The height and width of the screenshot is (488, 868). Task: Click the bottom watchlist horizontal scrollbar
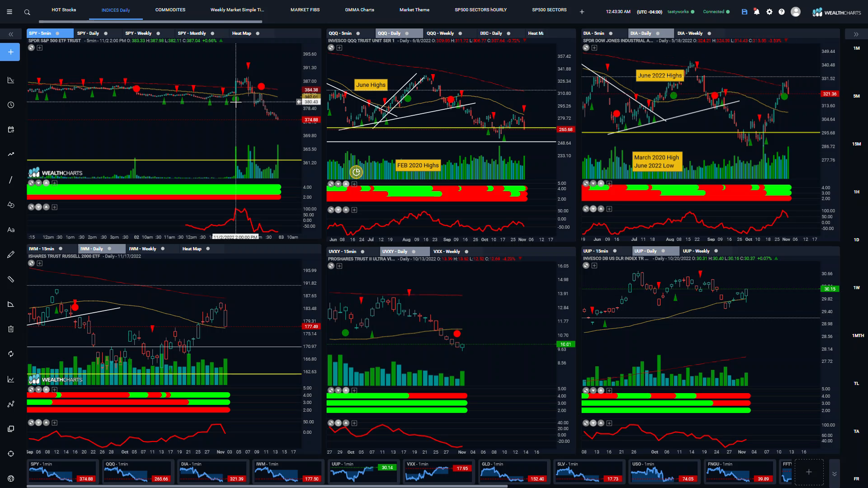pos(267,486)
